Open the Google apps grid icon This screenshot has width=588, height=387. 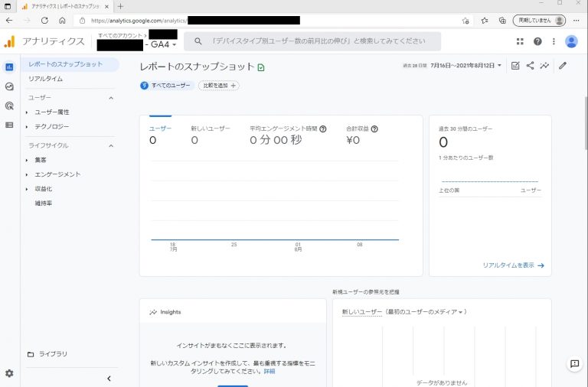point(521,41)
